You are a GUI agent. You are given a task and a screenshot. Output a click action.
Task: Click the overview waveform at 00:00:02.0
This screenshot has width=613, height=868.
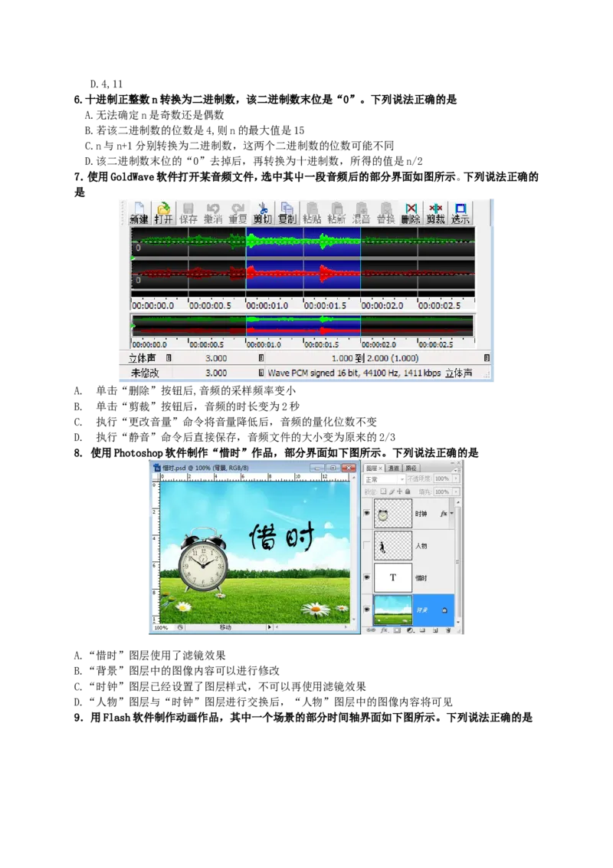coord(361,324)
